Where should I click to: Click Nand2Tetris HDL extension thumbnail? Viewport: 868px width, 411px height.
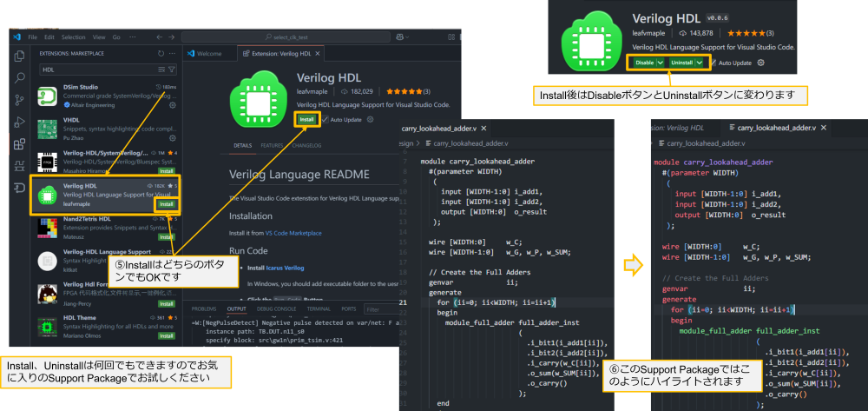coord(48,229)
